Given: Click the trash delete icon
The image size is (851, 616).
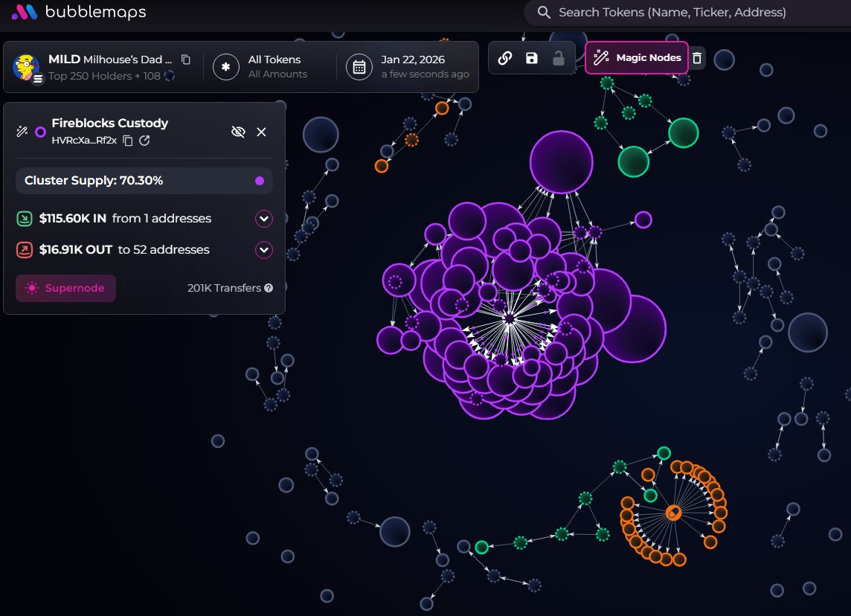Looking at the screenshot, I should point(698,58).
